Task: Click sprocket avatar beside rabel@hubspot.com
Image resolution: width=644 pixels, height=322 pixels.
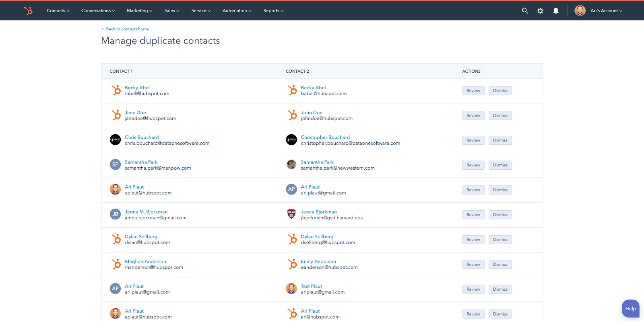Action: pos(116,90)
